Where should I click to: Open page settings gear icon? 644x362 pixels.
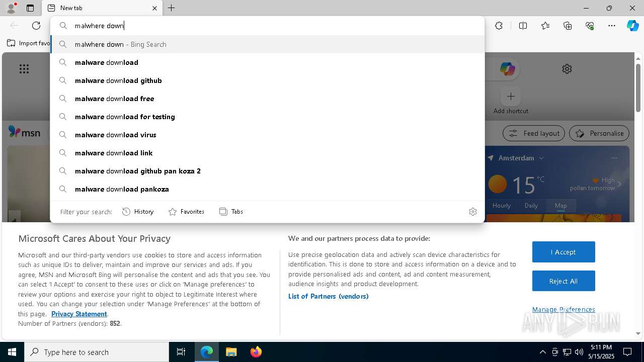tap(567, 69)
